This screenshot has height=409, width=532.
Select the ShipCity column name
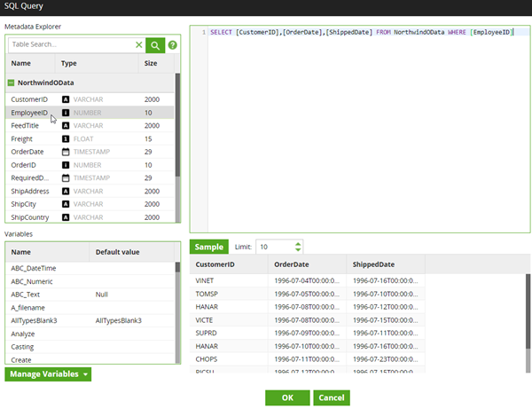click(23, 204)
